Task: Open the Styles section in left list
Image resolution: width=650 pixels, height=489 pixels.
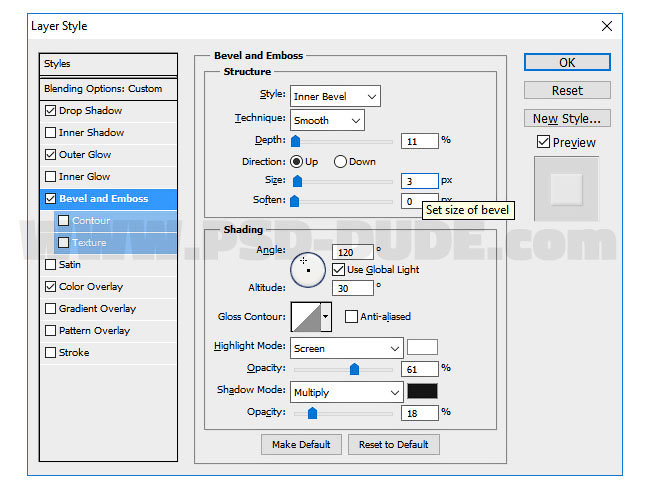Action: click(x=108, y=64)
